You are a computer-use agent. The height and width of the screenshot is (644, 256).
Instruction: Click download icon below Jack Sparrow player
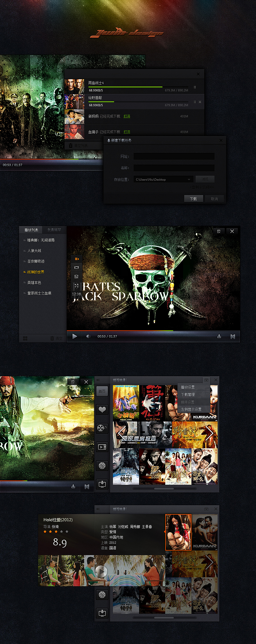coord(73,486)
